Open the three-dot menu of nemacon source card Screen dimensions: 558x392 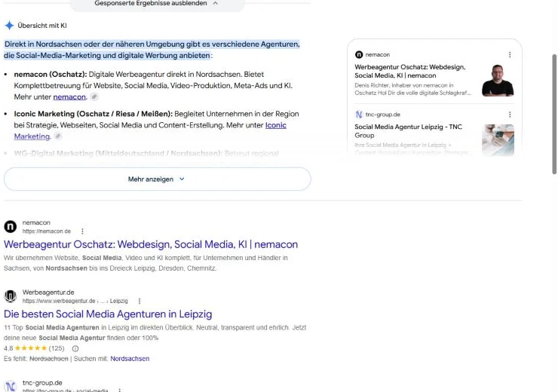(510, 54)
